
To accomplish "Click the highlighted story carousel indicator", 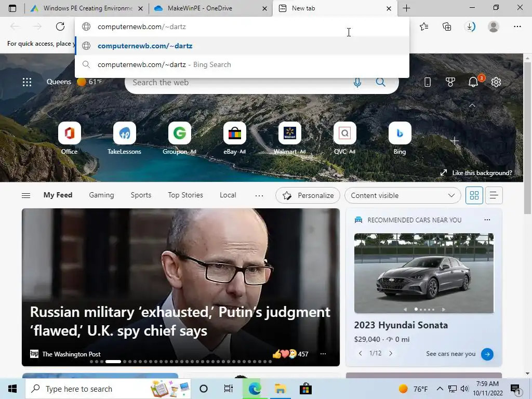I will [113, 362].
